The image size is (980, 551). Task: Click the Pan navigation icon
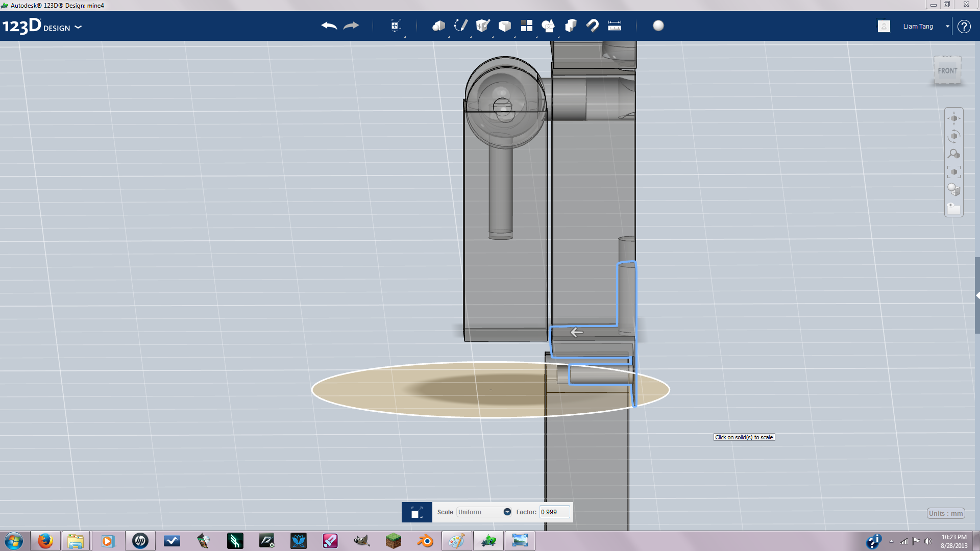(953, 118)
